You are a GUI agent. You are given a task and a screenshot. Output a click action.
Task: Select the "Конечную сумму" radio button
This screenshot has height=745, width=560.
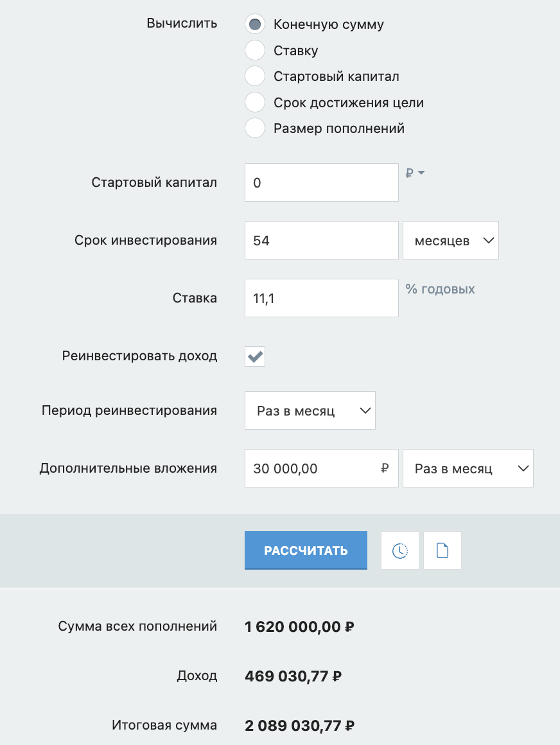[255, 24]
